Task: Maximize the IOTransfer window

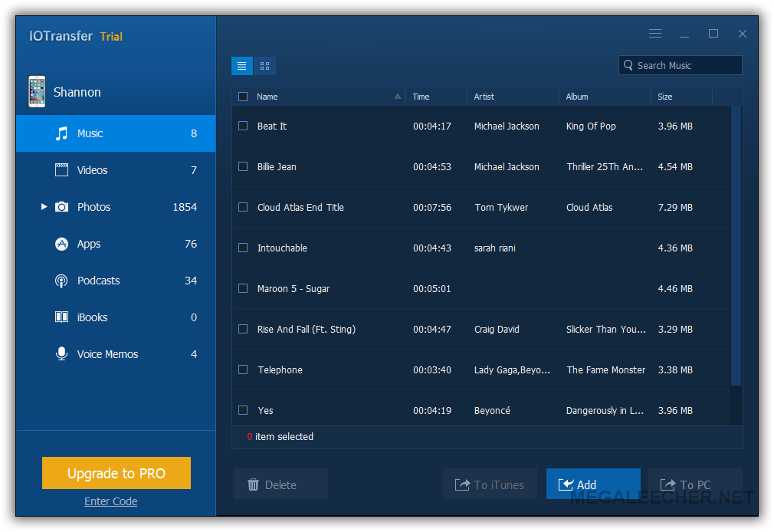Action: (x=713, y=34)
